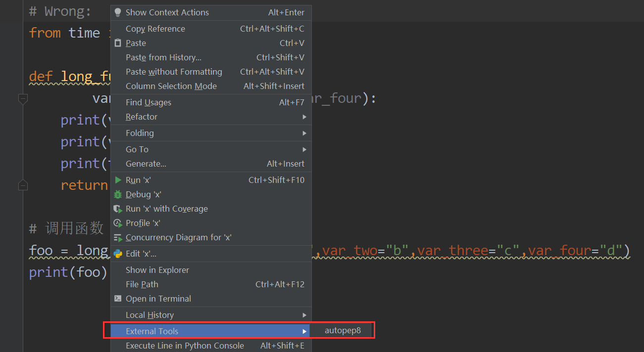Click 'var_three="c"' argument in editor

coord(468,251)
